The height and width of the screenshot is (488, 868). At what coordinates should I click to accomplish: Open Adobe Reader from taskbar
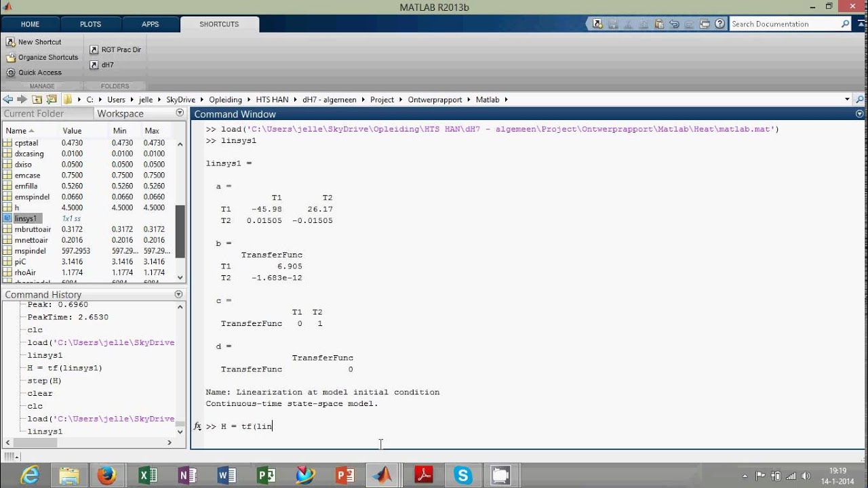pos(424,475)
